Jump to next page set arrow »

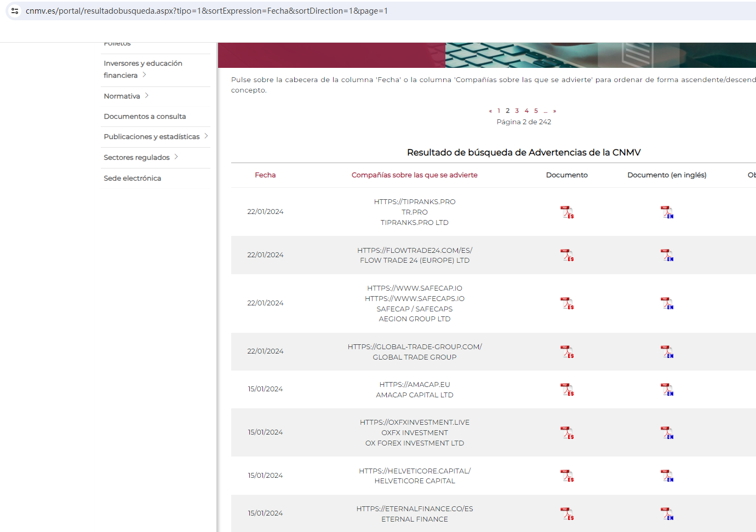554,111
